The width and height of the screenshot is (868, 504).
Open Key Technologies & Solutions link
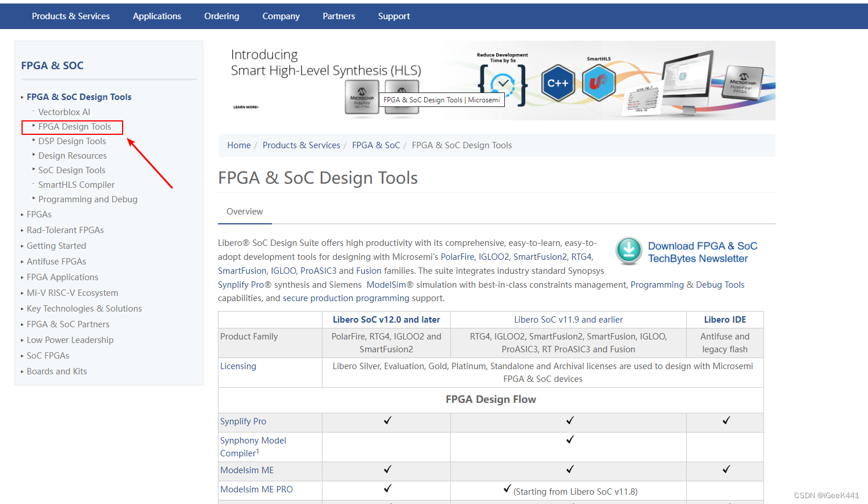click(x=84, y=309)
